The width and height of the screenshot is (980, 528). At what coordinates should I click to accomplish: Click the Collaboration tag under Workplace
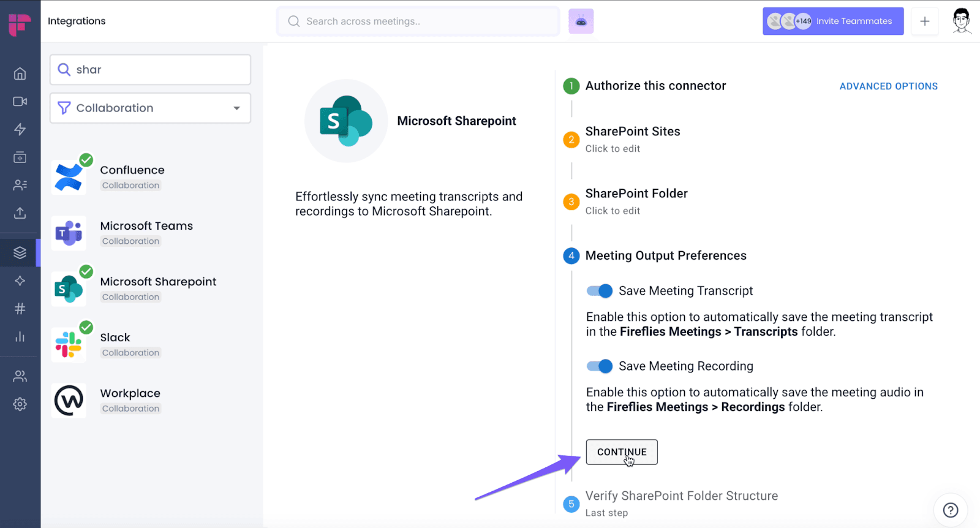click(130, 409)
